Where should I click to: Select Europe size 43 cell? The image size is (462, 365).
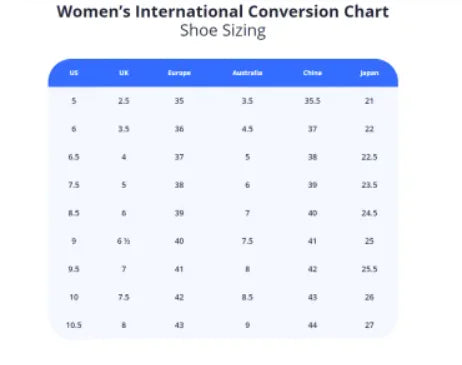coord(179,325)
